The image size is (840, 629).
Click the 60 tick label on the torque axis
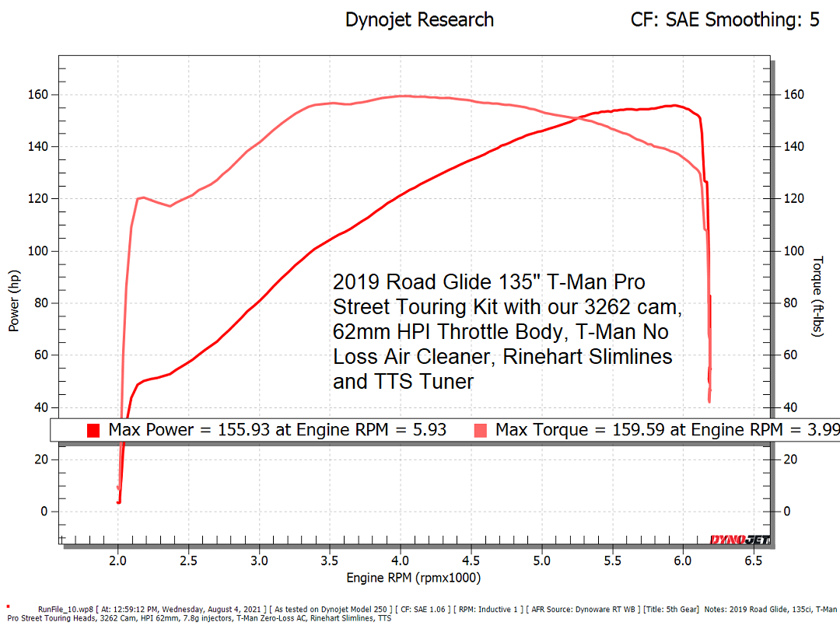(790, 355)
